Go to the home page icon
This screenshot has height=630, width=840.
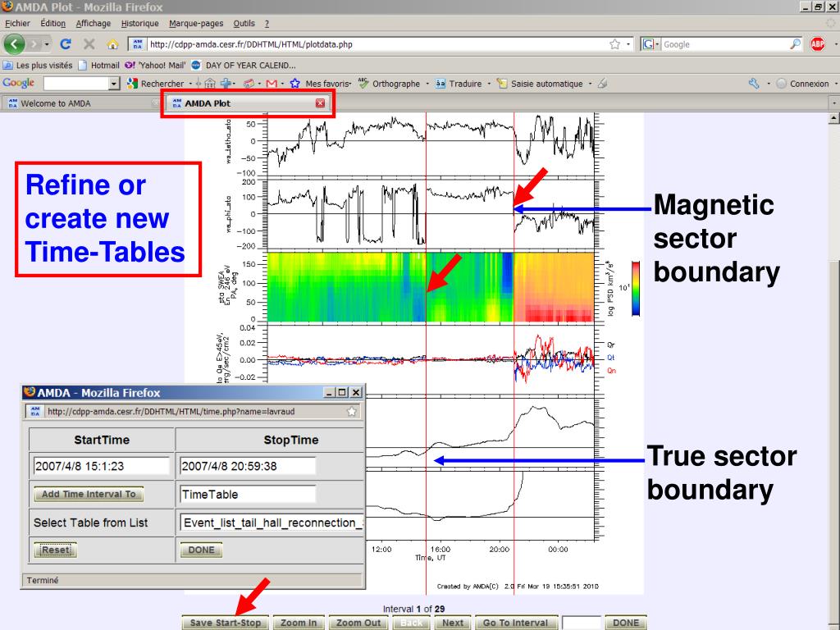[x=112, y=44]
